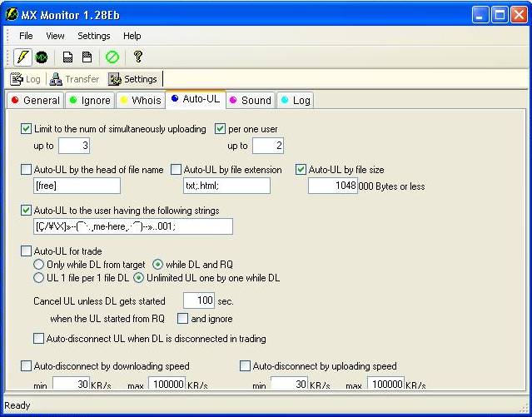Click the question mark help icon
532x417 pixels.
pos(137,57)
